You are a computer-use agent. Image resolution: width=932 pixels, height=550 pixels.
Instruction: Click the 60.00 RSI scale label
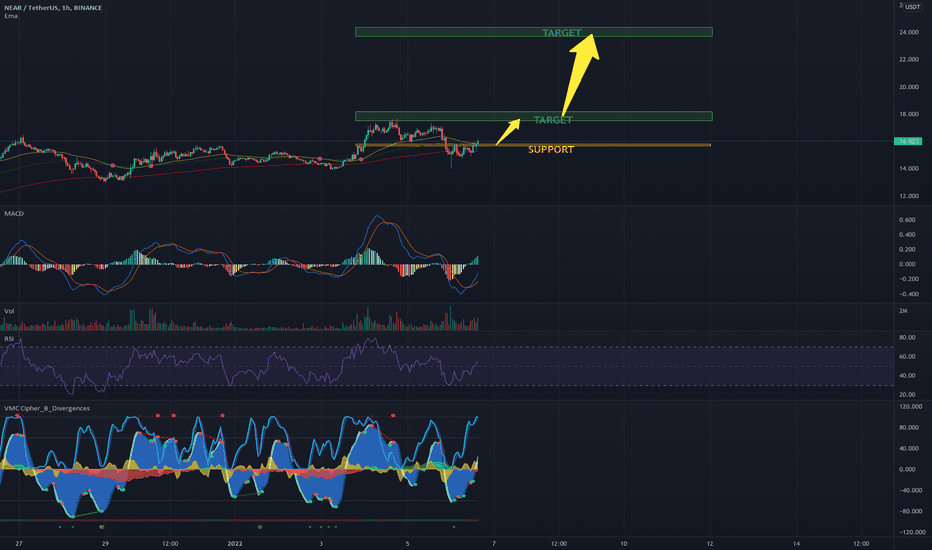[x=907, y=357]
